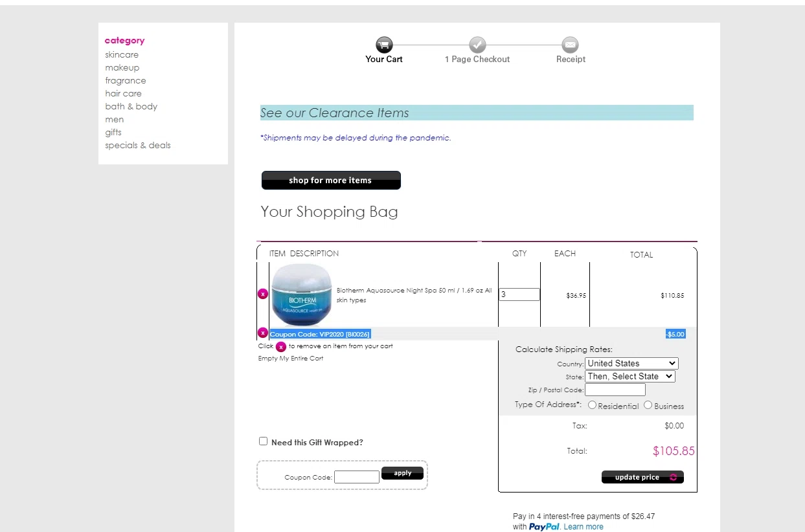Focus the quantity field showing 3

(x=519, y=294)
